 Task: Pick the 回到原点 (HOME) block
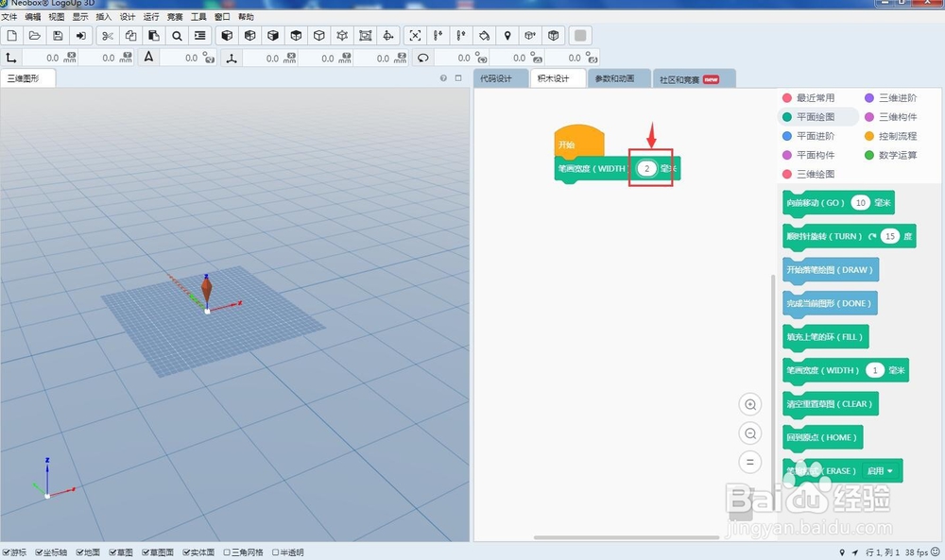(823, 438)
